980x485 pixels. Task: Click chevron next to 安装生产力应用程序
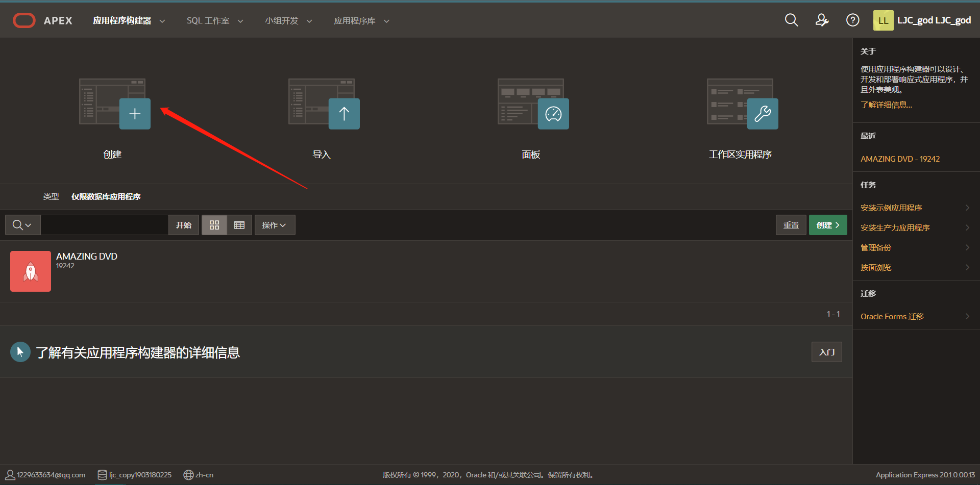967,227
